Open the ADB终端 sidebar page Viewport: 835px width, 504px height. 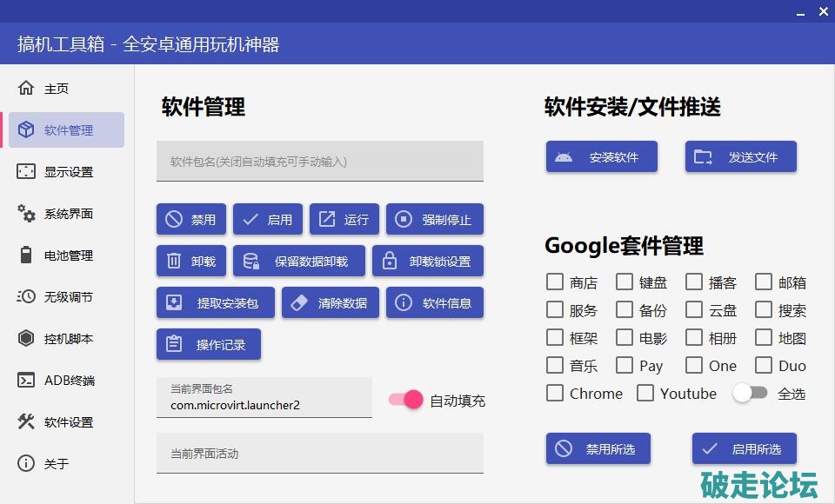point(68,380)
